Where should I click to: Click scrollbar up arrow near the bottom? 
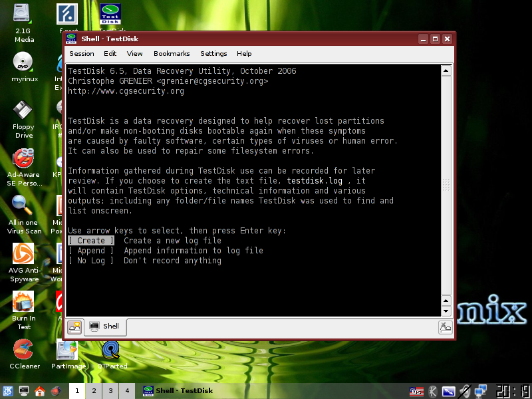(446, 301)
